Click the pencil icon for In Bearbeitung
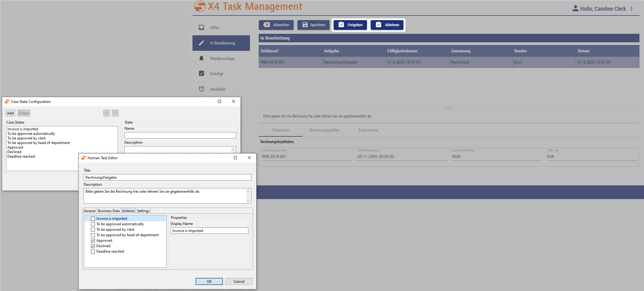This screenshot has height=291, width=644. pos(201,43)
